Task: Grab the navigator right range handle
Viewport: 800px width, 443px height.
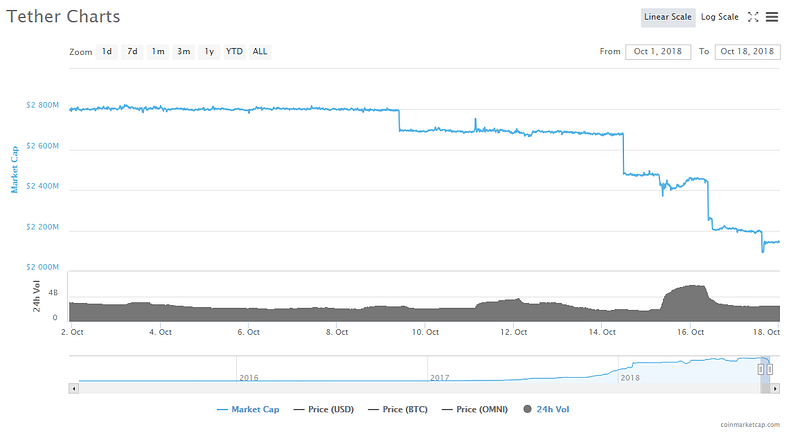Action: (769, 369)
